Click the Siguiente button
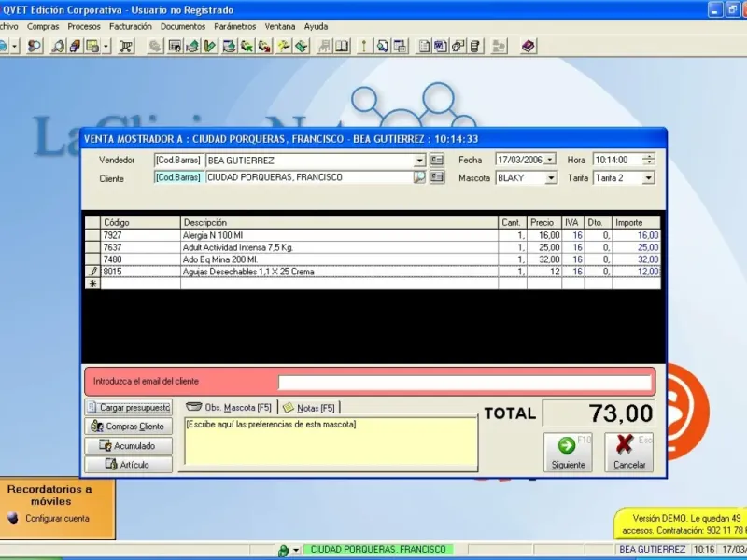 (x=568, y=452)
